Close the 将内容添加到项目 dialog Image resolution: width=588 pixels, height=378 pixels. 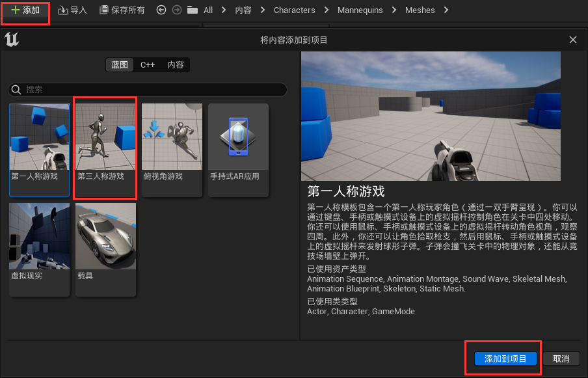(x=573, y=40)
